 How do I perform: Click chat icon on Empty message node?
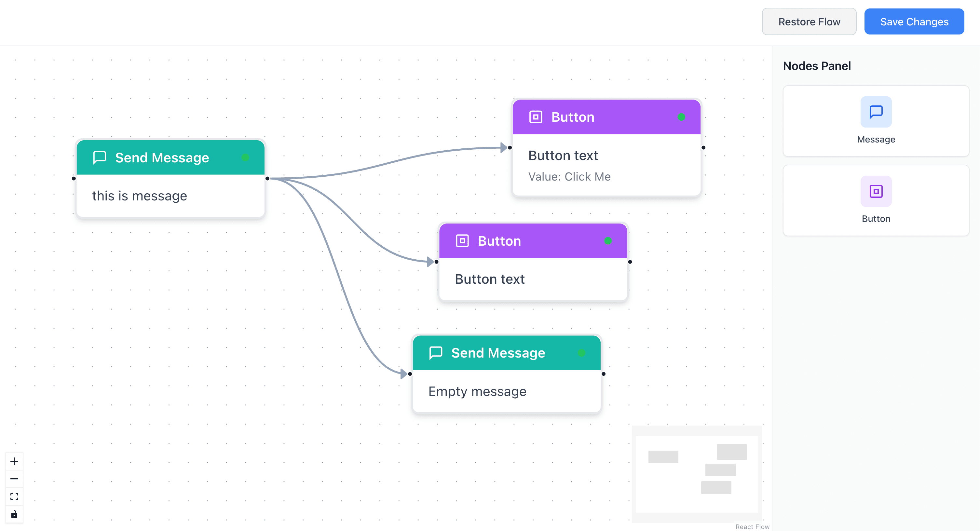(435, 353)
